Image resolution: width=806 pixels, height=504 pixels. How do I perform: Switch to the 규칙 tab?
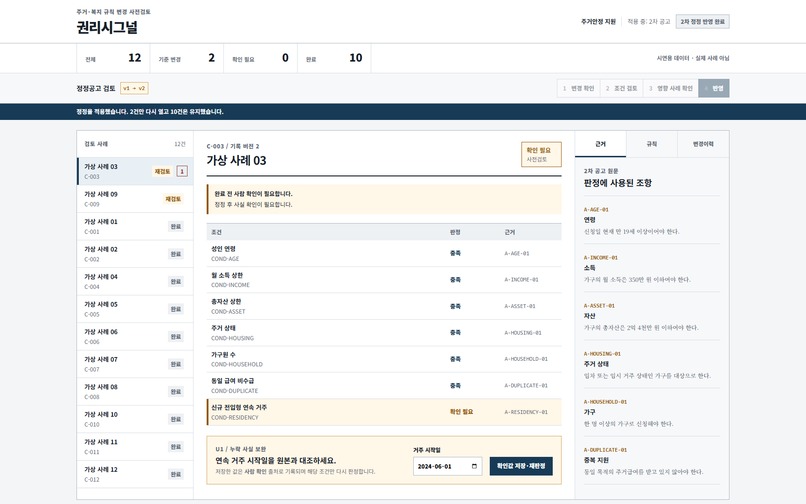coord(652,144)
